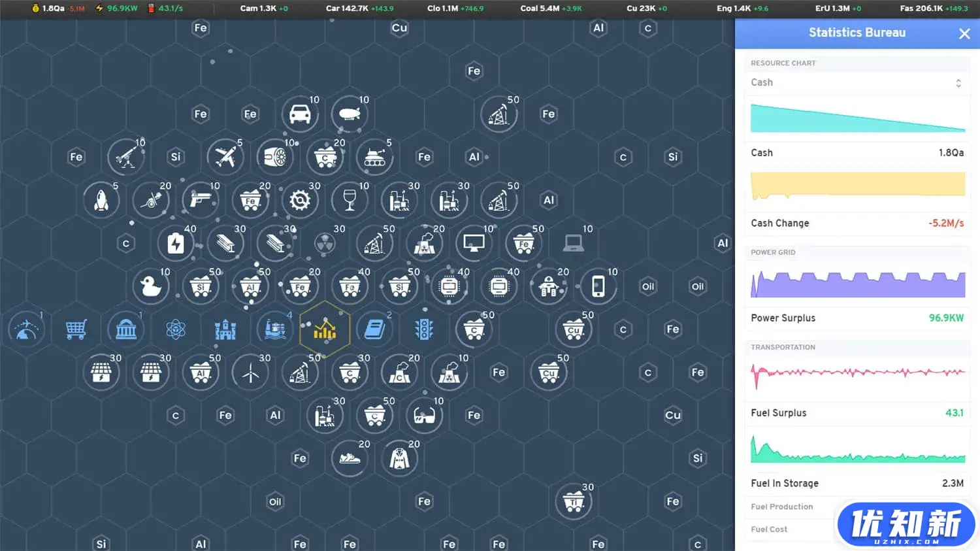Click the zeppelin factory icon
This screenshot has width=980, height=551.
(350, 114)
